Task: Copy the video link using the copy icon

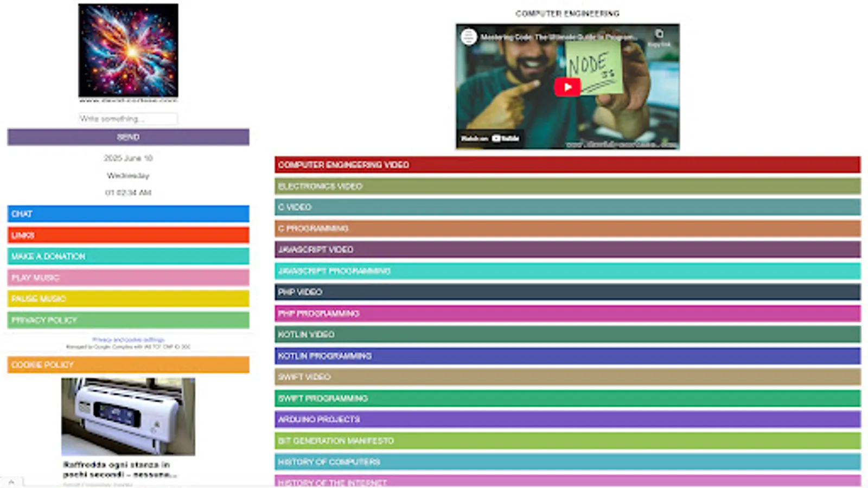Action: (x=658, y=34)
